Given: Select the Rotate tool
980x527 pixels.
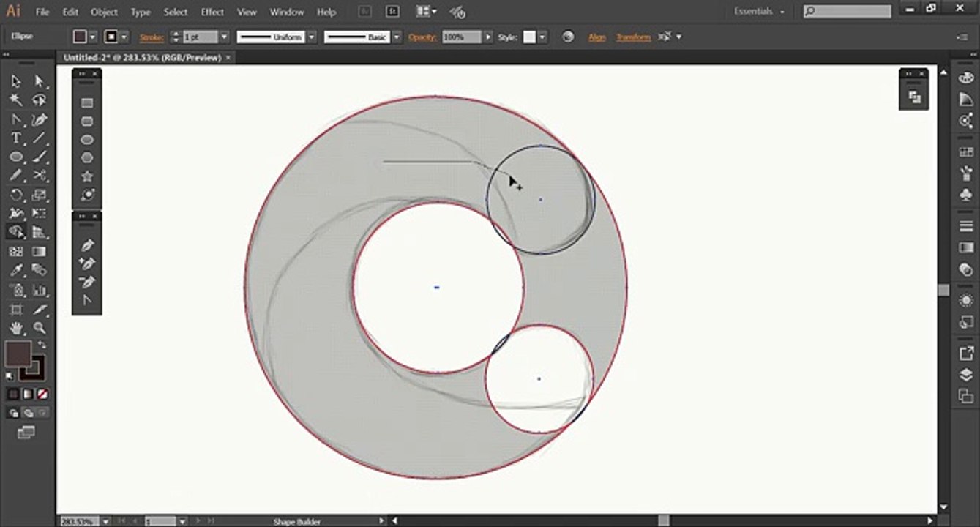Looking at the screenshot, I should (x=16, y=195).
